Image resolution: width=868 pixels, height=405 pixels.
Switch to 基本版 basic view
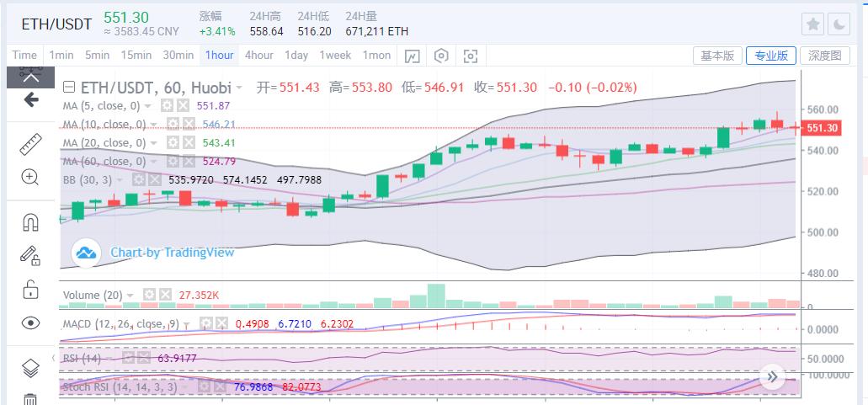click(717, 56)
